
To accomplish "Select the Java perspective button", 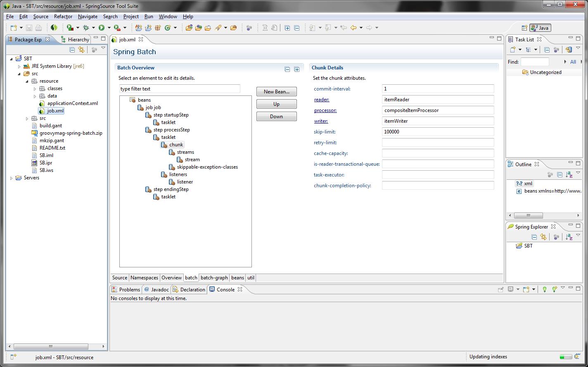I will click(540, 28).
